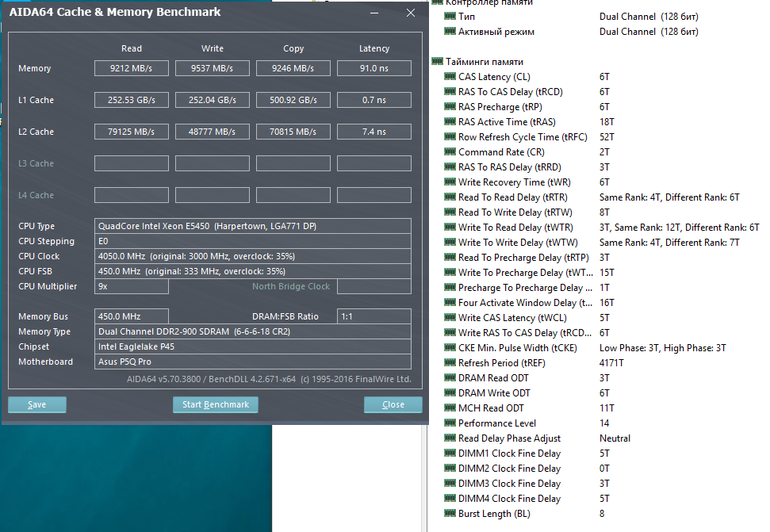
Task: Select Write To Precharge Delay row label
Action: coord(526,273)
